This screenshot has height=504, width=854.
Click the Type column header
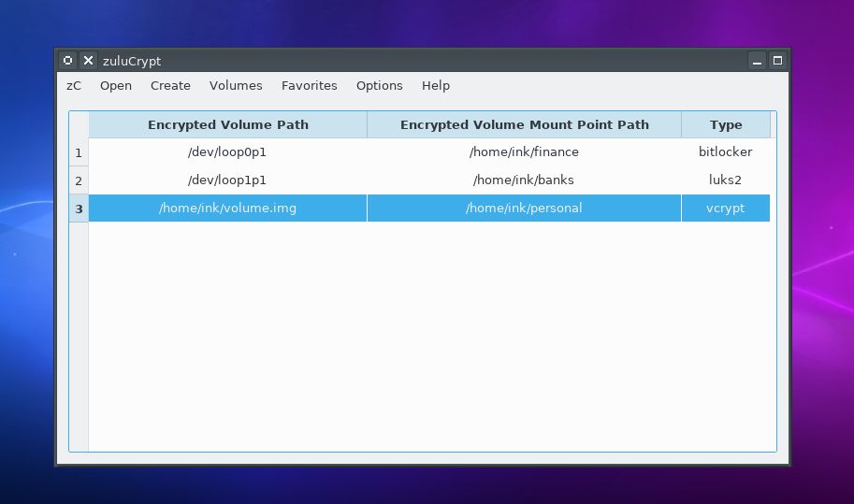tap(725, 124)
